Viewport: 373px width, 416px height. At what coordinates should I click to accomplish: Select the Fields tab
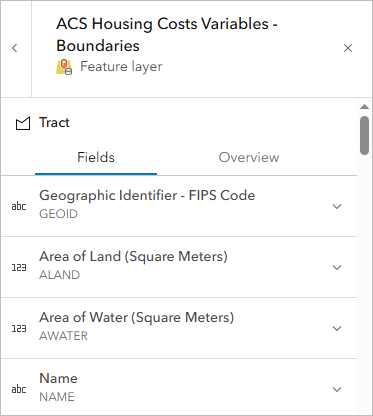[96, 157]
